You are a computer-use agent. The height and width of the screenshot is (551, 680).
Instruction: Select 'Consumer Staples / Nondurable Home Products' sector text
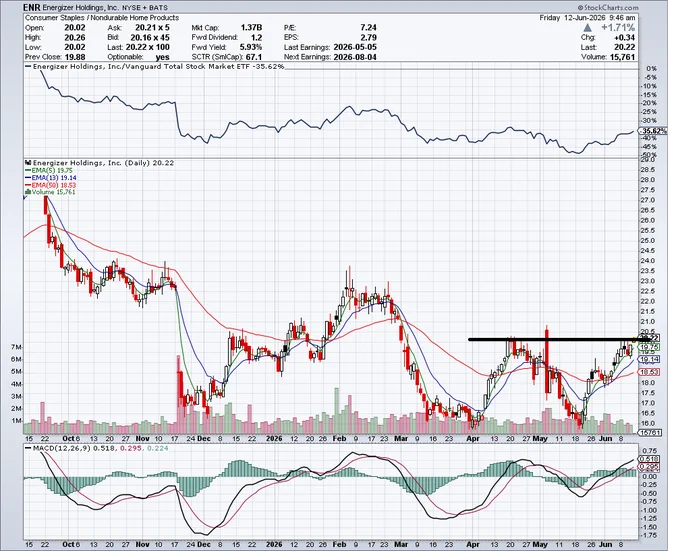102,18
